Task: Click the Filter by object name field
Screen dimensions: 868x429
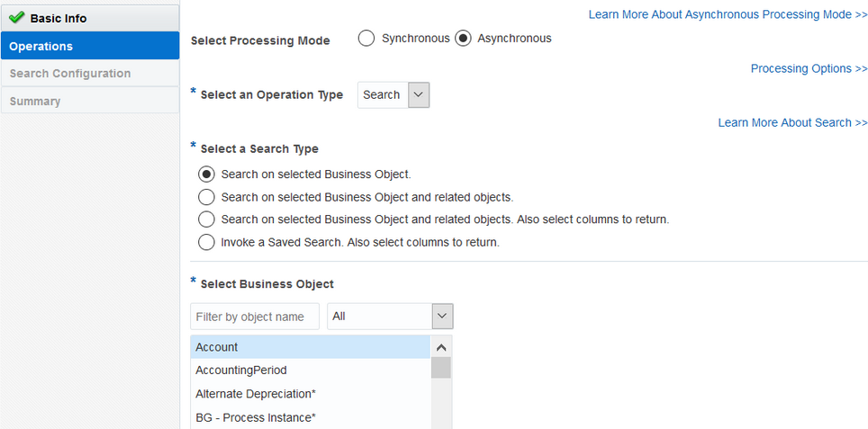Action: tap(255, 317)
